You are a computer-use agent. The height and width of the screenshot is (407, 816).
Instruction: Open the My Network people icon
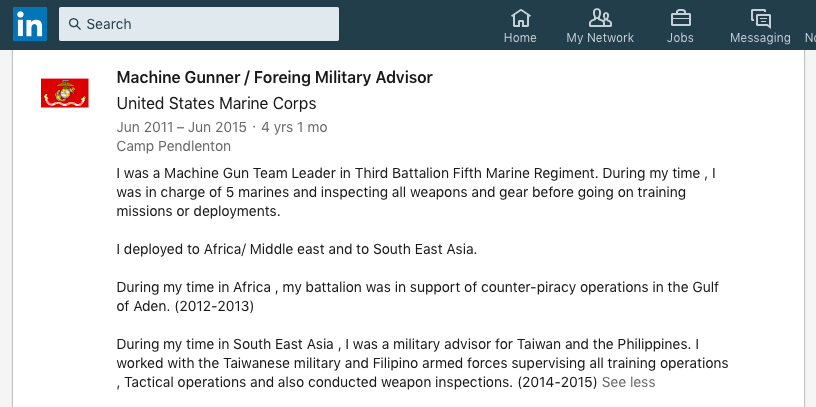[x=600, y=18]
